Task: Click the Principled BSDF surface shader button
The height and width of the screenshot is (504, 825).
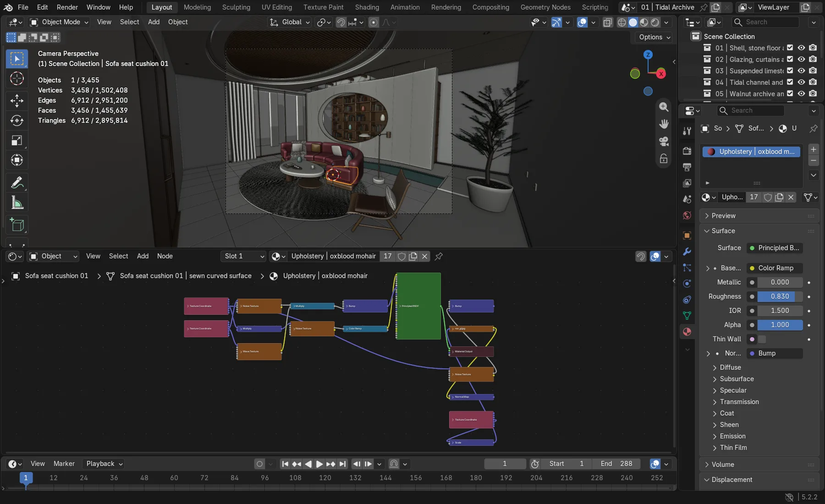Action: [775, 248]
